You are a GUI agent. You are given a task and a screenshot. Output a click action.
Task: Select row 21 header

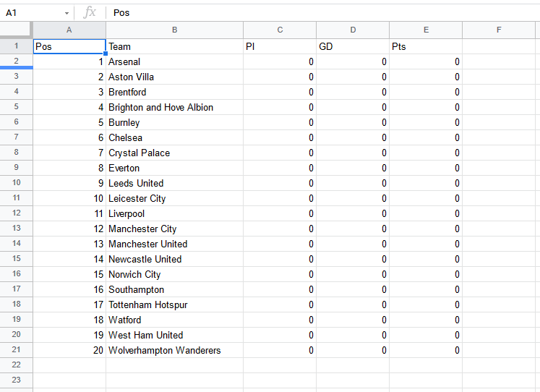click(16, 349)
